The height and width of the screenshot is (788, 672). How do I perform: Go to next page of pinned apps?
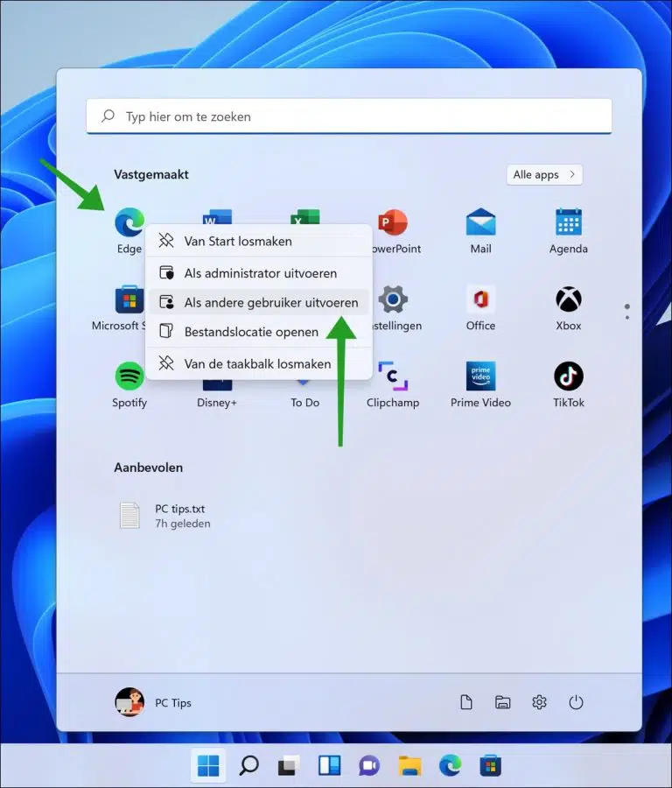[627, 317]
